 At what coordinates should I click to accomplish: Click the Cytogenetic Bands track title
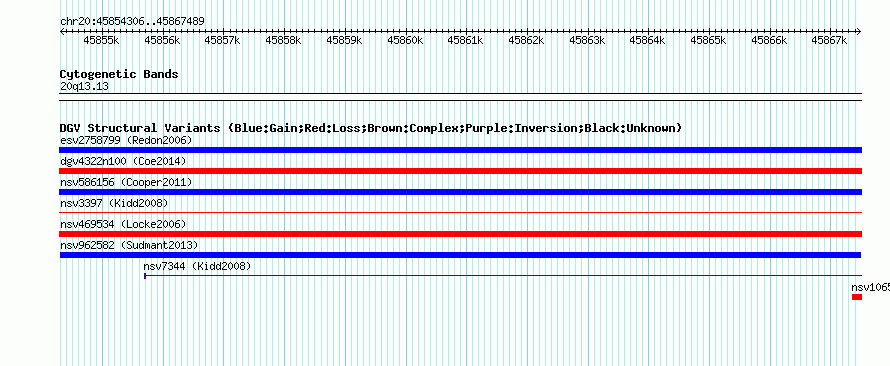click(119, 74)
